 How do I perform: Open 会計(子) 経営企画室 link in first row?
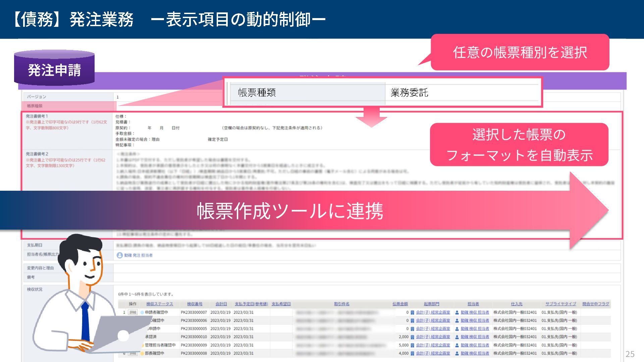[x=433, y=312]
